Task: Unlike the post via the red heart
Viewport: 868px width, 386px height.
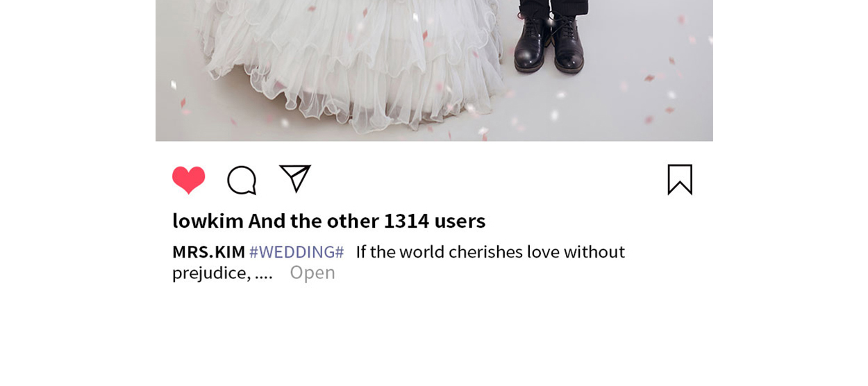Action: click(x=189, y=180)
